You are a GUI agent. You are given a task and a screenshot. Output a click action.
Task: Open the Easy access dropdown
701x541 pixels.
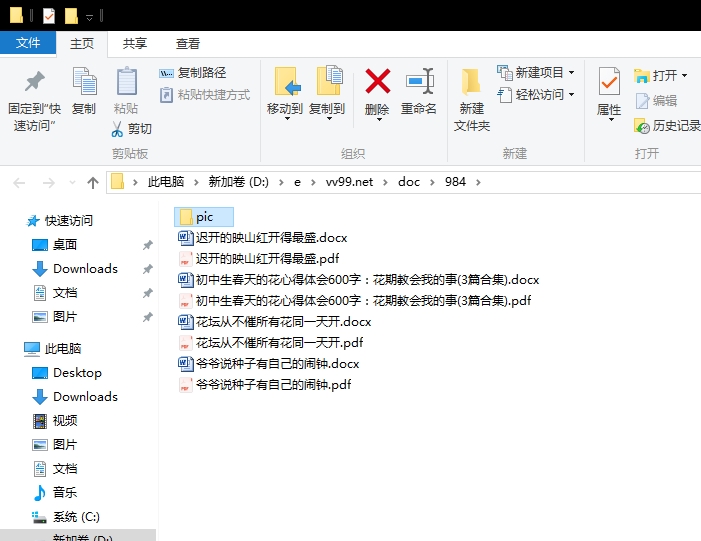[x=536, y=95]
